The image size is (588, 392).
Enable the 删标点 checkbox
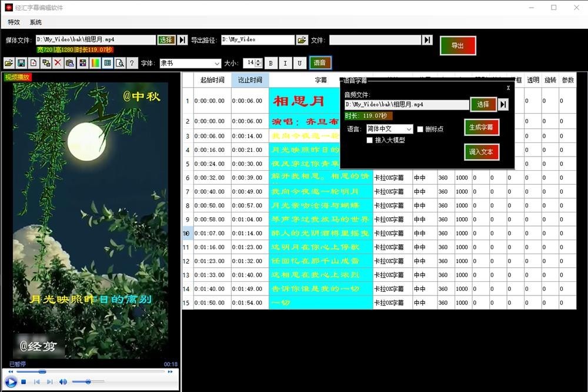click(420, 128)
